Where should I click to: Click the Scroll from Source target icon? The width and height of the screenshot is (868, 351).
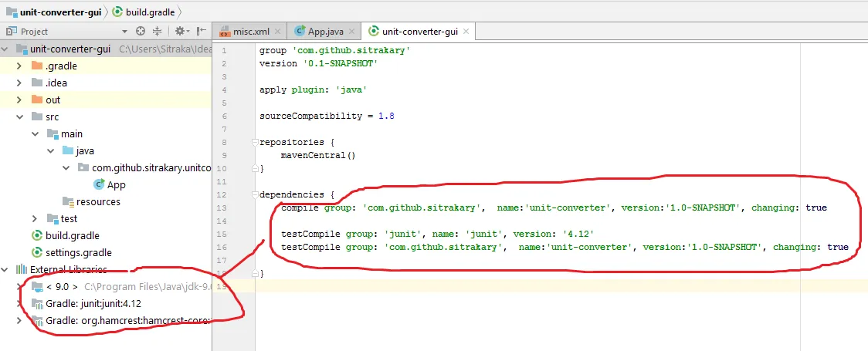coord(141,32)
